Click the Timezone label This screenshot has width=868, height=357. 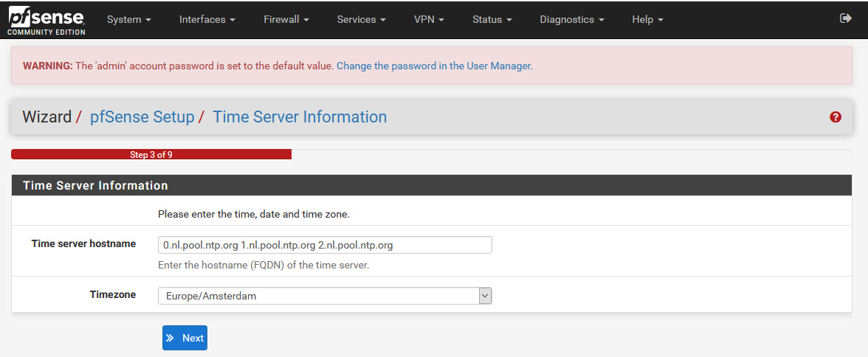pyautogui.click(x=113, y=294)
